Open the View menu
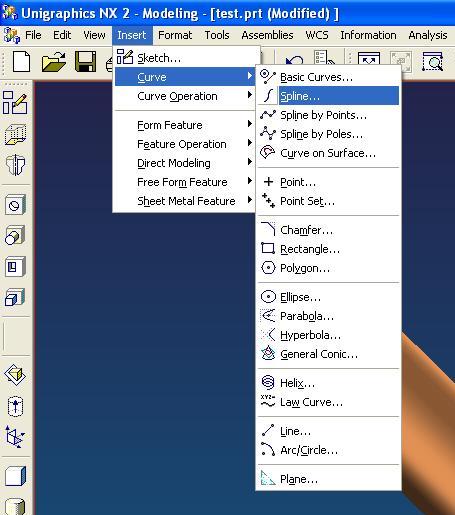 click(x=94, y=35)
